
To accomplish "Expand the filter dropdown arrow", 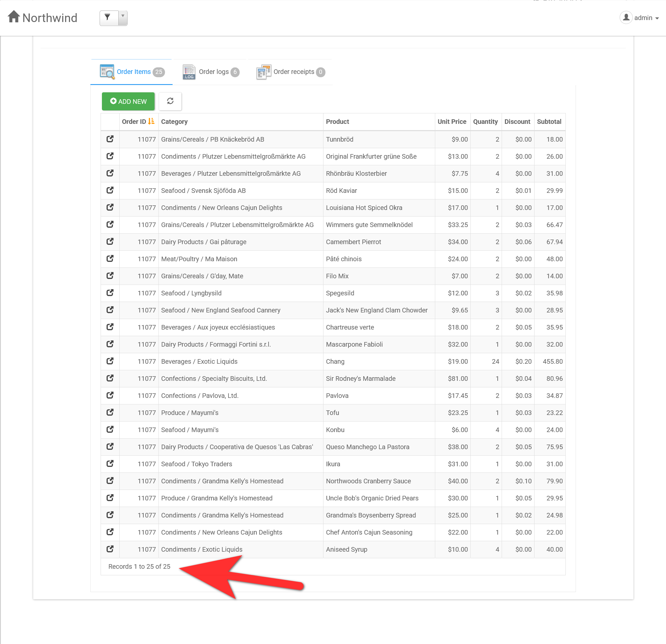I will [123, 18].
